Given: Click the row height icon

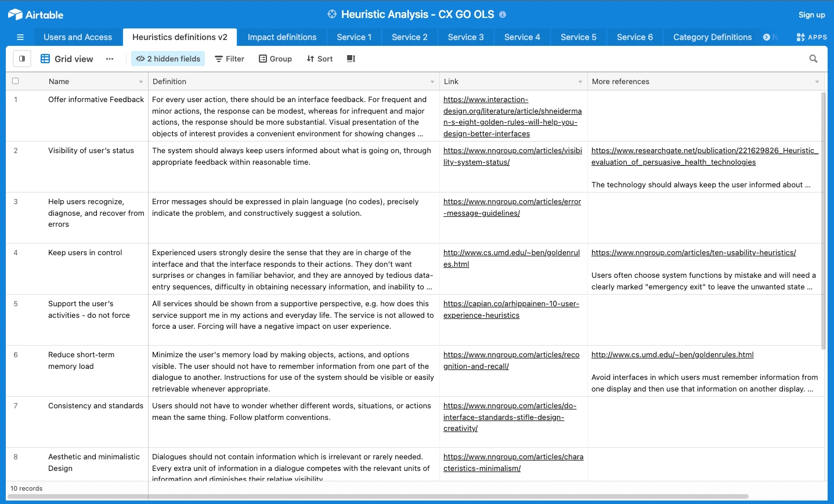Looking at the screenshot, I should click(x=351, y=59).
